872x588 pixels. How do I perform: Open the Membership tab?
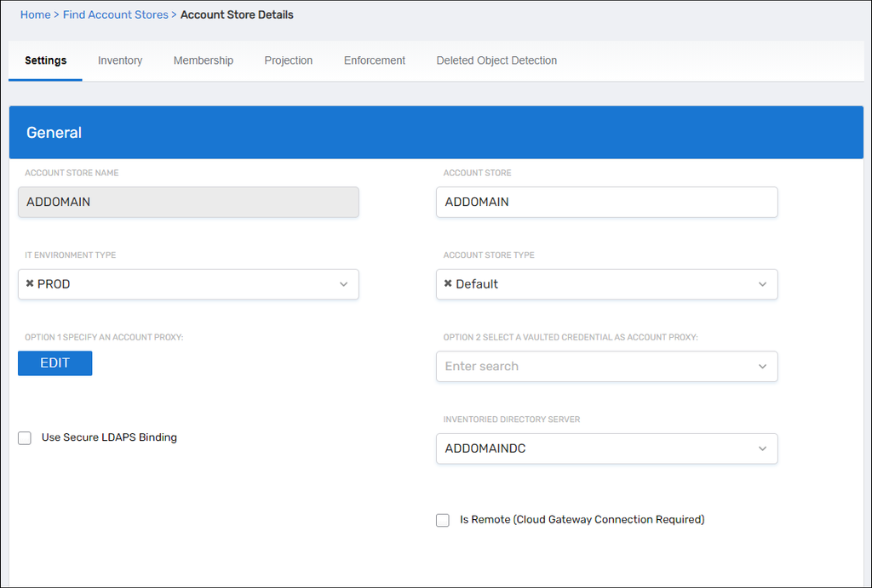click(x=204, y=60)
